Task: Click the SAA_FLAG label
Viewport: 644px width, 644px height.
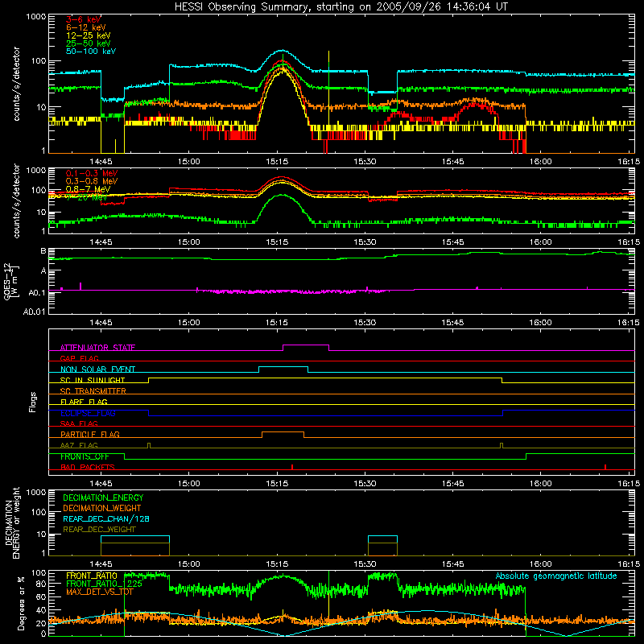Action: pyautogui.click(x=79, y=423)
